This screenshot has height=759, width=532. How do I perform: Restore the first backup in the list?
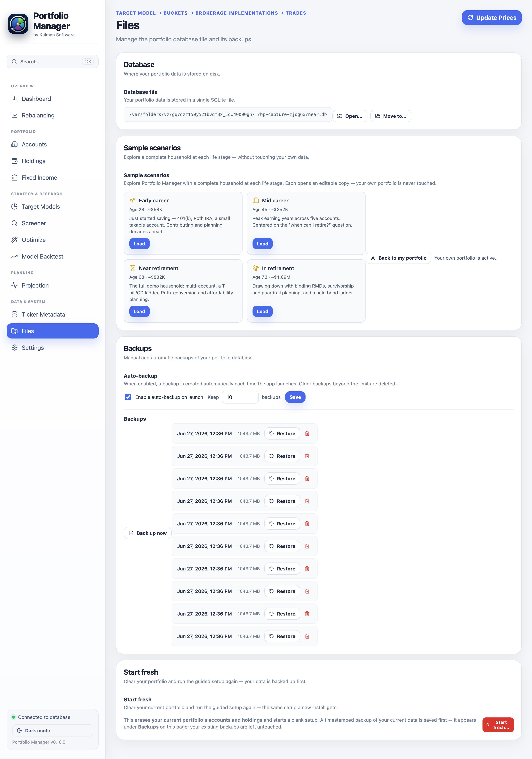[282, 433]
